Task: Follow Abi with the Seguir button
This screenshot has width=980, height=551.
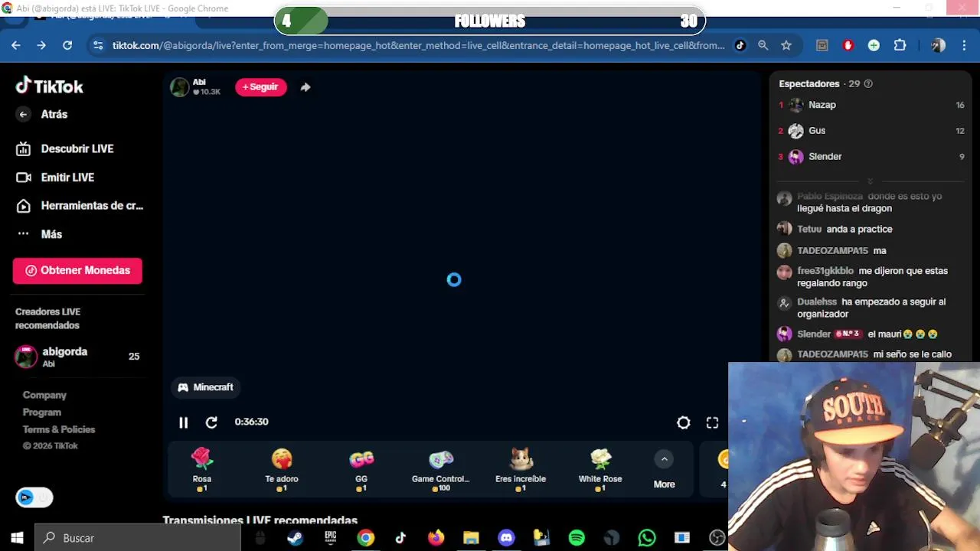Action: point(260,87)
